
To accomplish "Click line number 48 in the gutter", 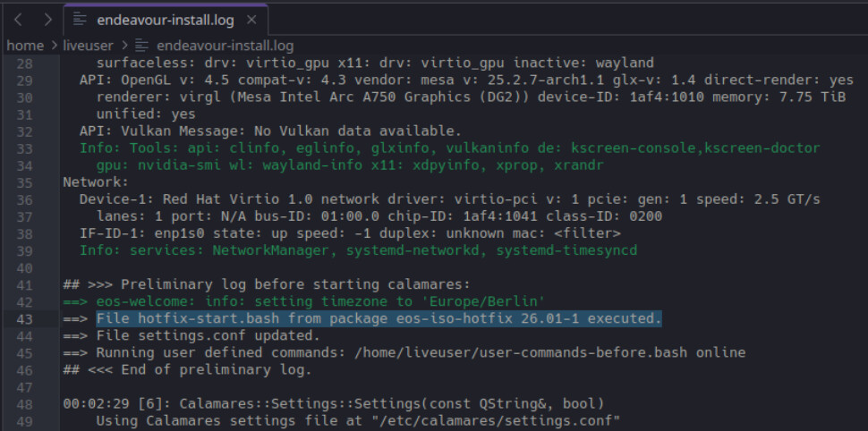I will 24,403.
